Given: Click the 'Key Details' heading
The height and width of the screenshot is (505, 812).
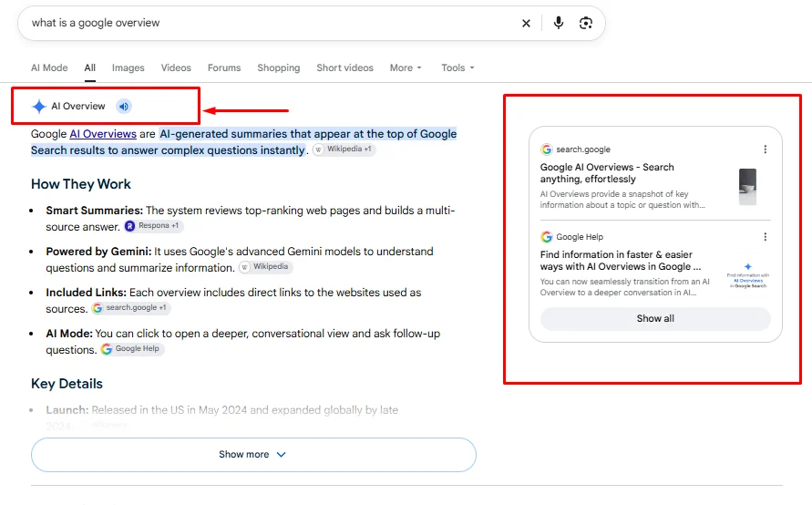Looking at the screenshot, I should [x=67, y=384].
